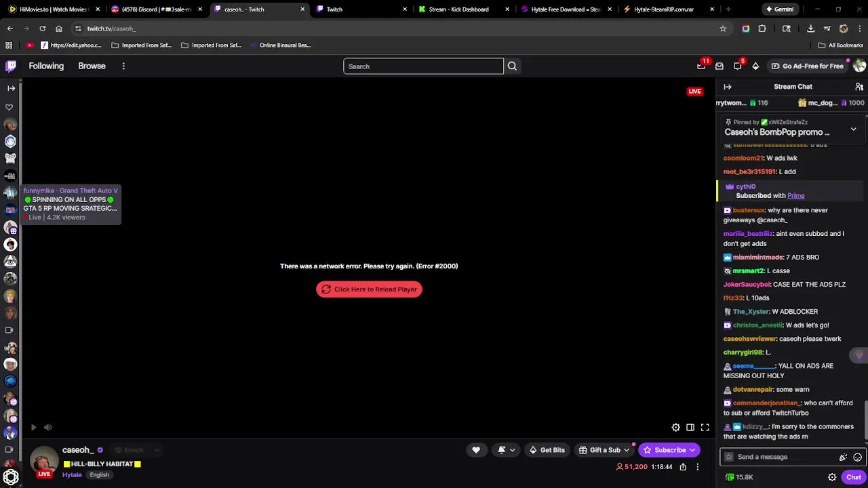Open the Subscribe button dropdown

pos(669,450)
